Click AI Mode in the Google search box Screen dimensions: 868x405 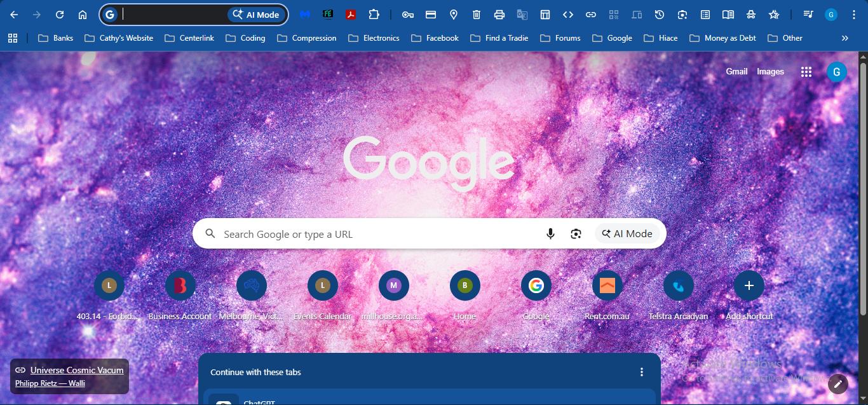pos(628,234)
